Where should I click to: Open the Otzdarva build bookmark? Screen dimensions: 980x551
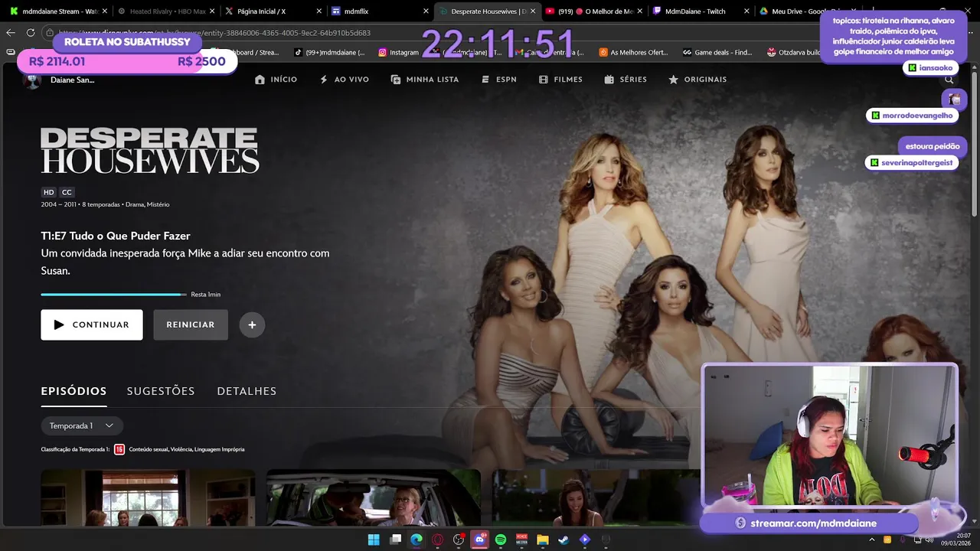point(794,52)
